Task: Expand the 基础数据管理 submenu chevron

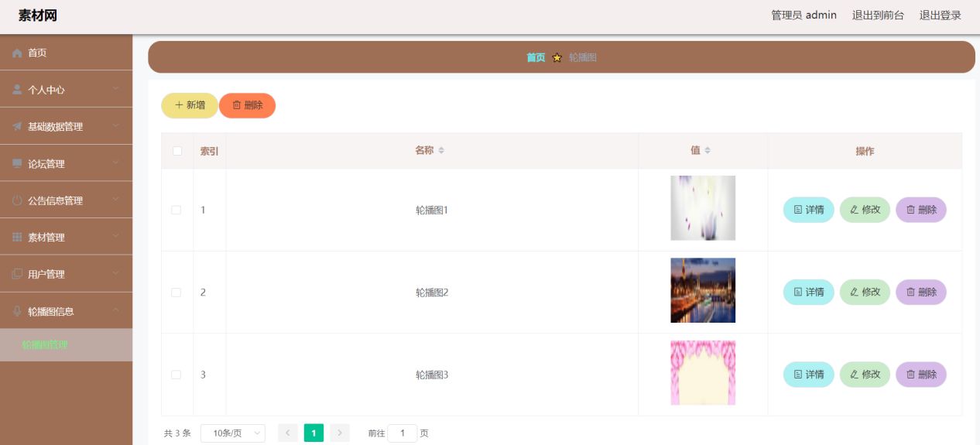Action: tap(116, 127)
